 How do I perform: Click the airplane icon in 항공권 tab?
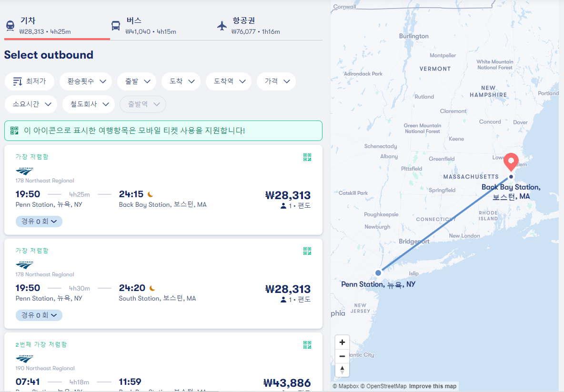(222, 26)
